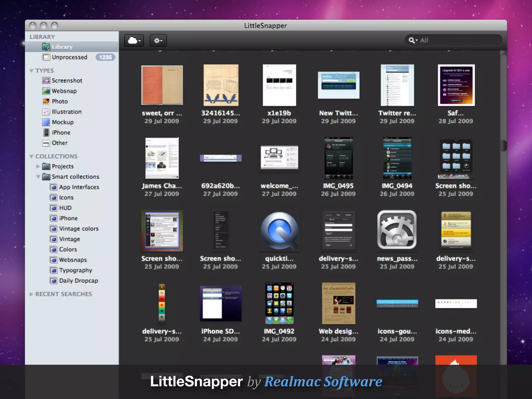Screen dimensions: 532x399
Task: Select the 'Saf...' upgrade page thumbnail
Action: coord(456,85)
